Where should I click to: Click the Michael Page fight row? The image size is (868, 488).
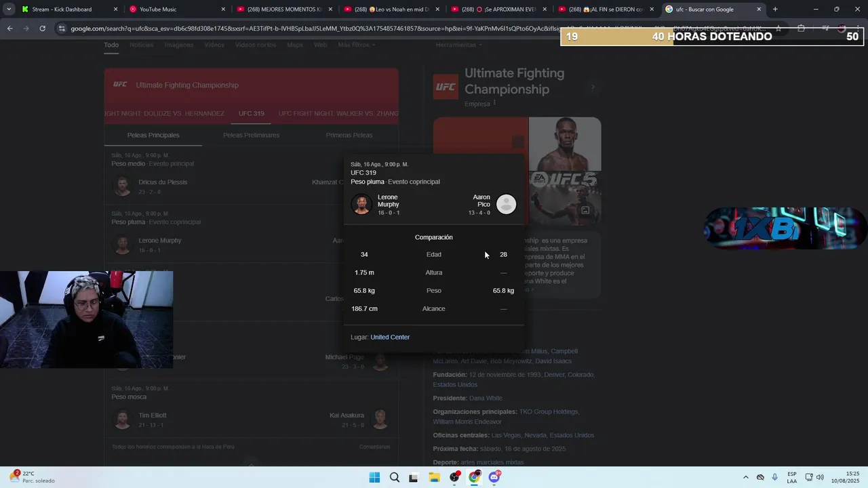(251, 361)
